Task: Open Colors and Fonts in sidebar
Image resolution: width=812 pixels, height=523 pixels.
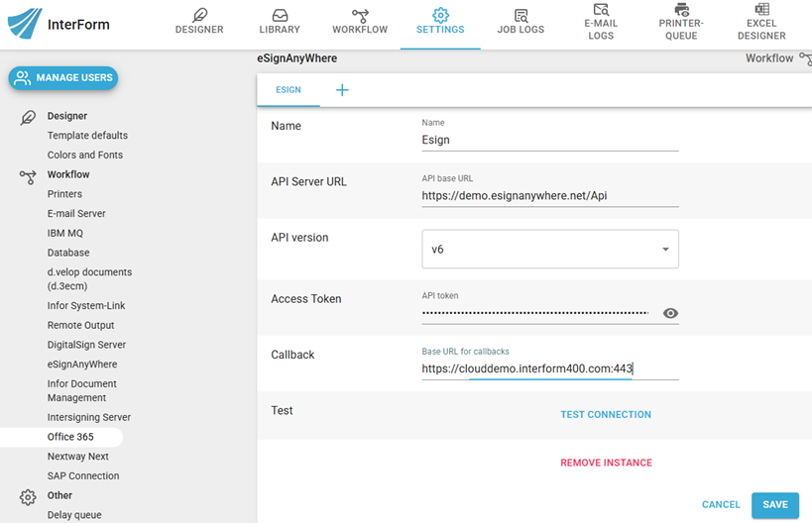Action: 85,156
